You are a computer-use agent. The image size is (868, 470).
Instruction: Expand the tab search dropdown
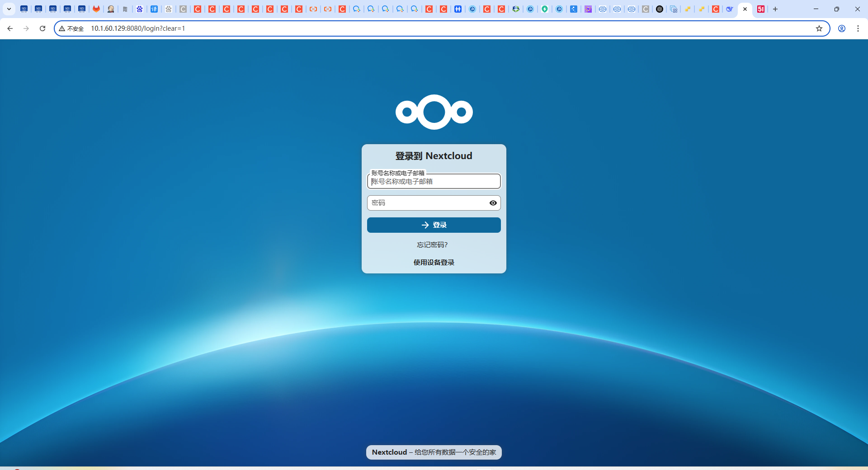(9, 9)
